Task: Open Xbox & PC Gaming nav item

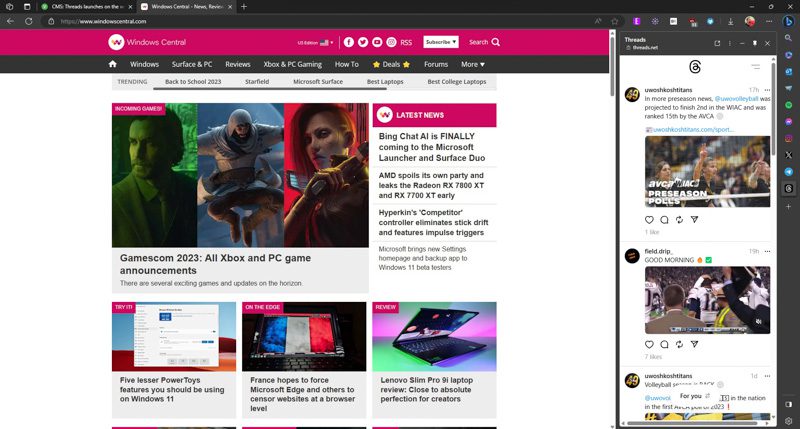Action: coord(292,64)
